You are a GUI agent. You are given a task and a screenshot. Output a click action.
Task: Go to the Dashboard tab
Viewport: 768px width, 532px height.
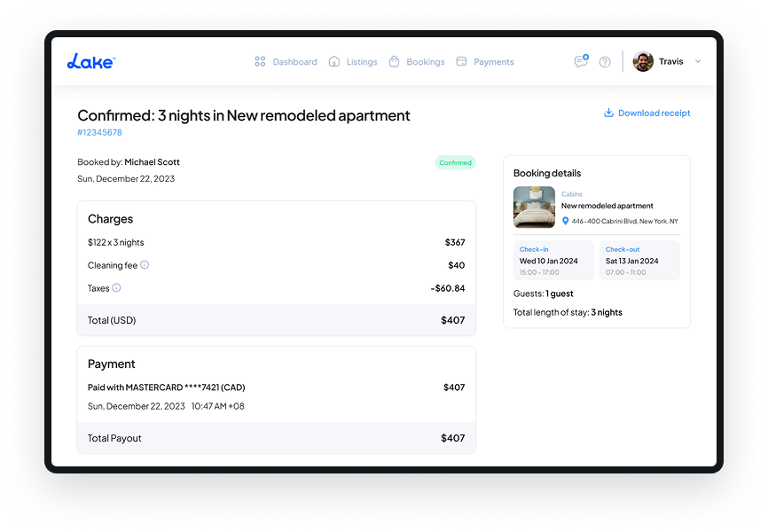tap(286, 62)
